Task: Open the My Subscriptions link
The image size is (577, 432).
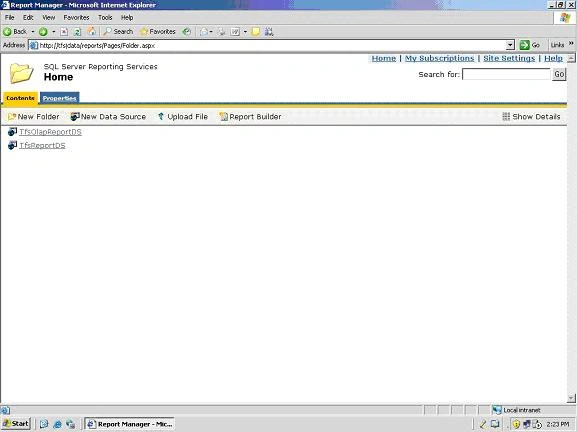Action: tap(439, 58)
